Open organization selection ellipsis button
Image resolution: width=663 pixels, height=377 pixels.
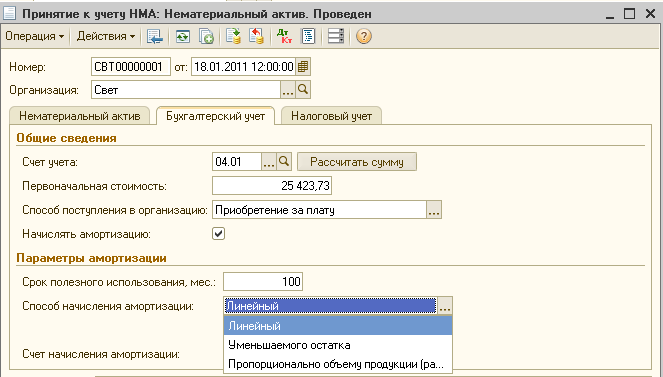pyautogui.click(x=288, y=90)
